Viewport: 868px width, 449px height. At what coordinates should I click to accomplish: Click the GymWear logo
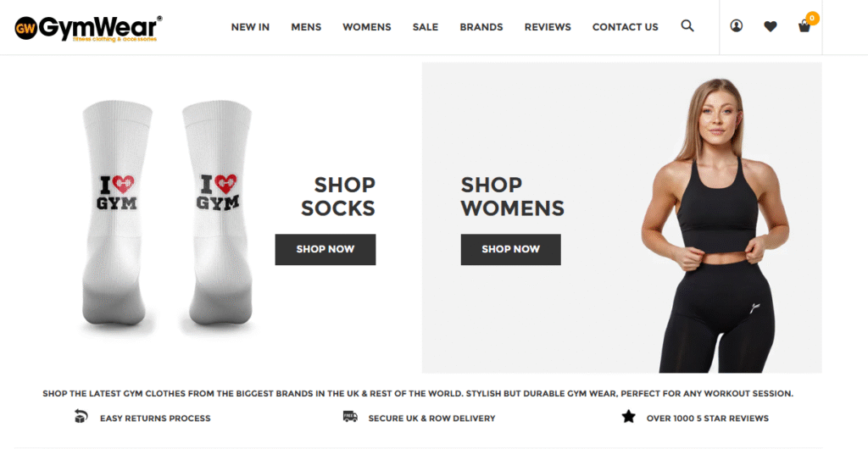[88, 28]
